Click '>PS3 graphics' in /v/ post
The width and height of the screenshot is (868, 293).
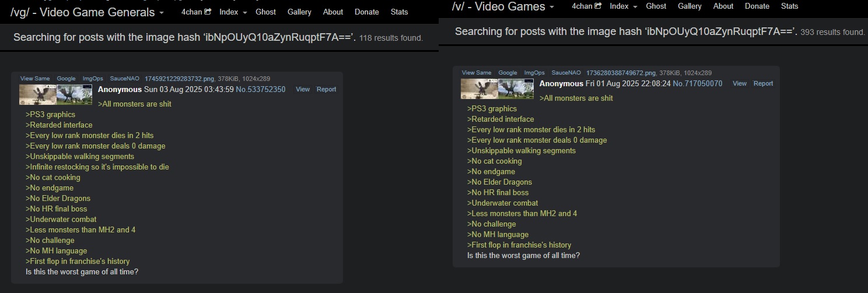tap(492, 108)
